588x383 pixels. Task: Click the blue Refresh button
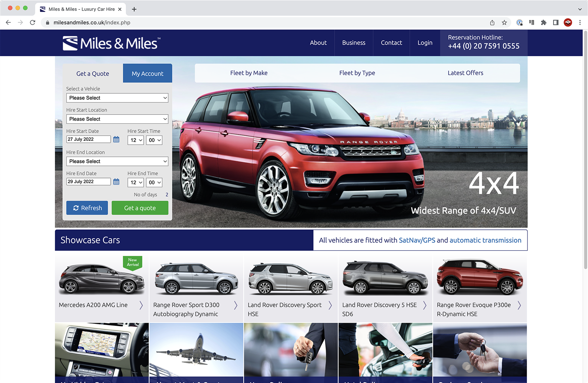[x=87, y=208]
